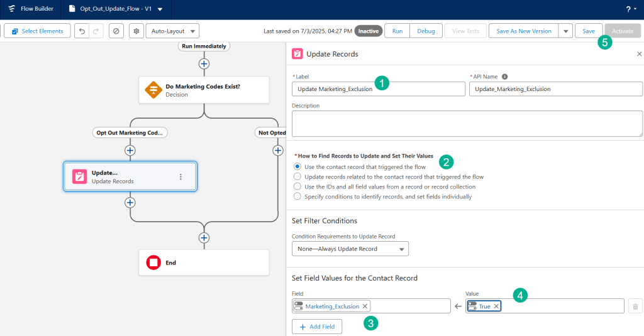The image size is (644, 336).
Task: Click Save As New Version button
Action: coord(523,31)
